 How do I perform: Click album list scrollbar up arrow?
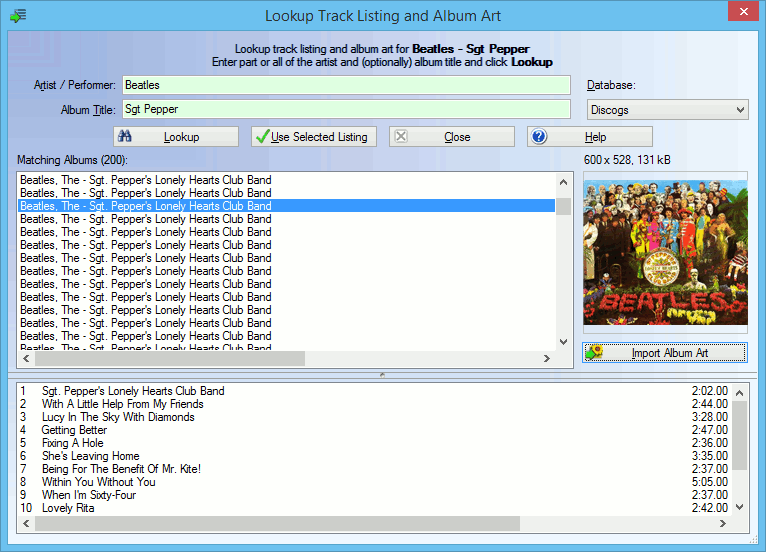pos(563,182)
